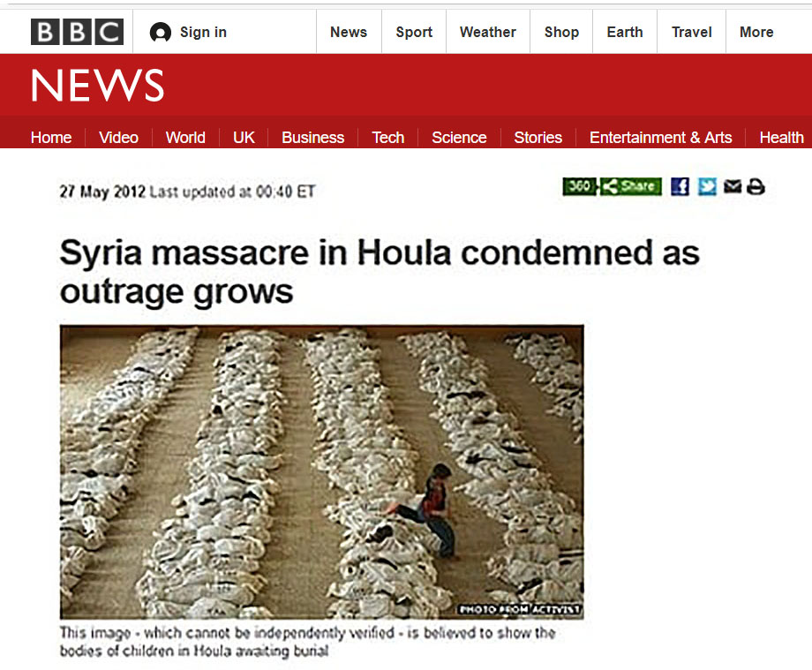Image resolution: width=812 pixels, height=670 pixels.
Task: Open the article's main photo
Action: [x=321, y=471]
